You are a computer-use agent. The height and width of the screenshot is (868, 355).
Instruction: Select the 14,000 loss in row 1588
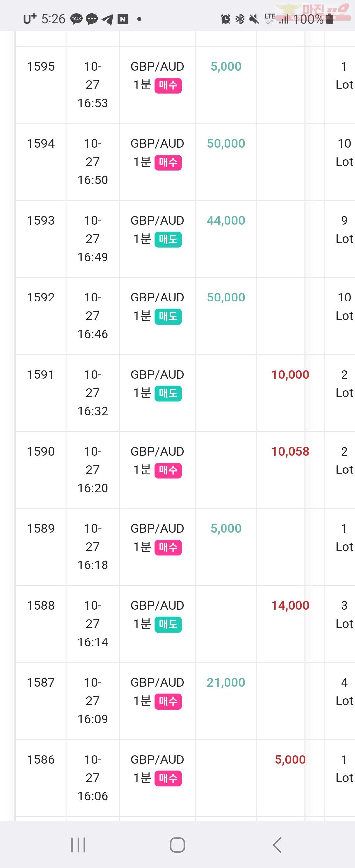tap(290, 606)
